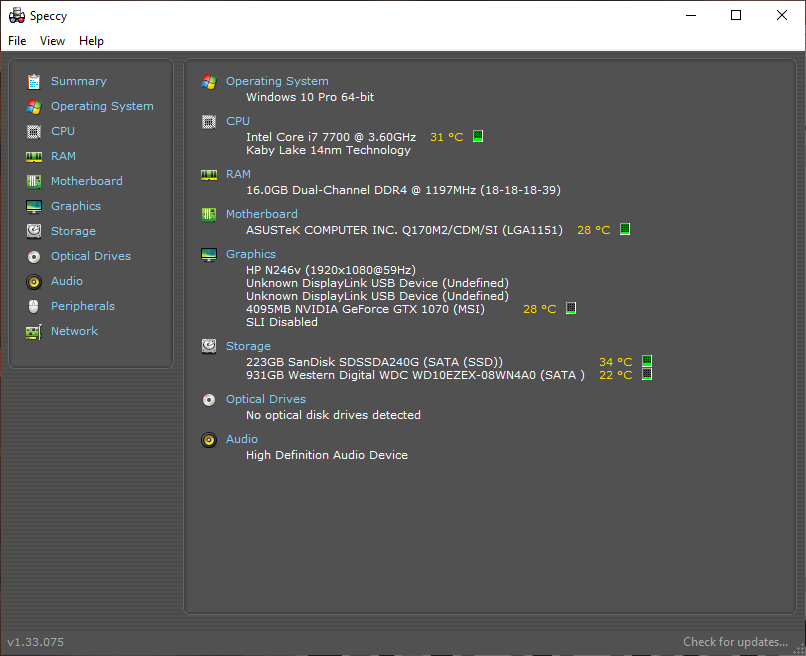Click the CPU chip icon in sidebar

(34, 132)
